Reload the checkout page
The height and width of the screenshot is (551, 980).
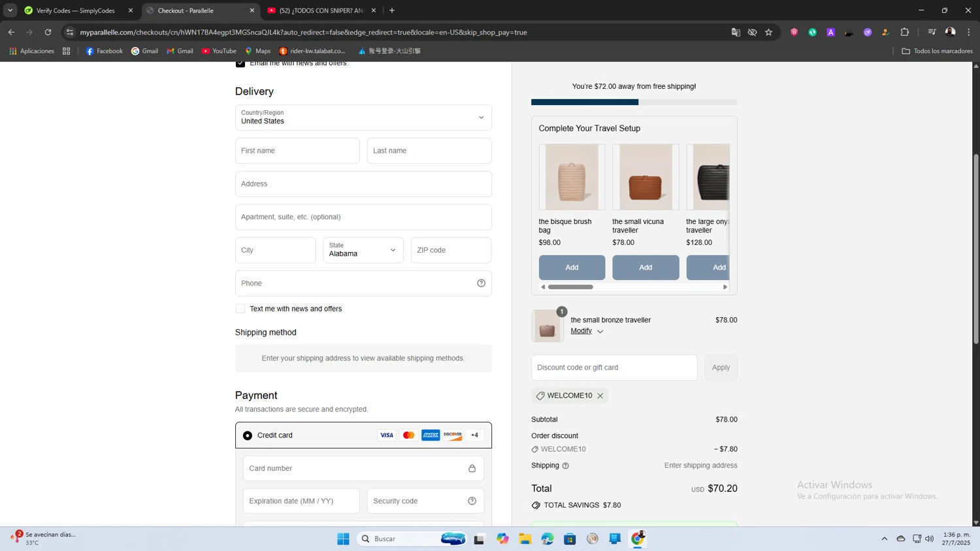tap(48, 32)
